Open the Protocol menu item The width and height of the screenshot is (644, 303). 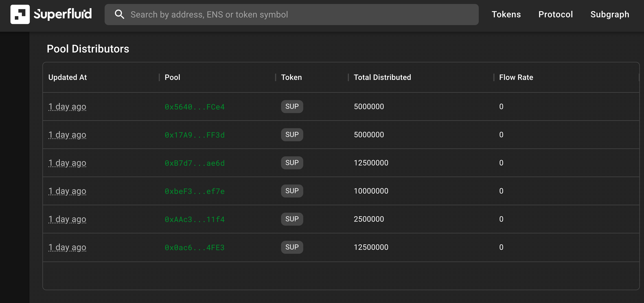tap(555, 14)
